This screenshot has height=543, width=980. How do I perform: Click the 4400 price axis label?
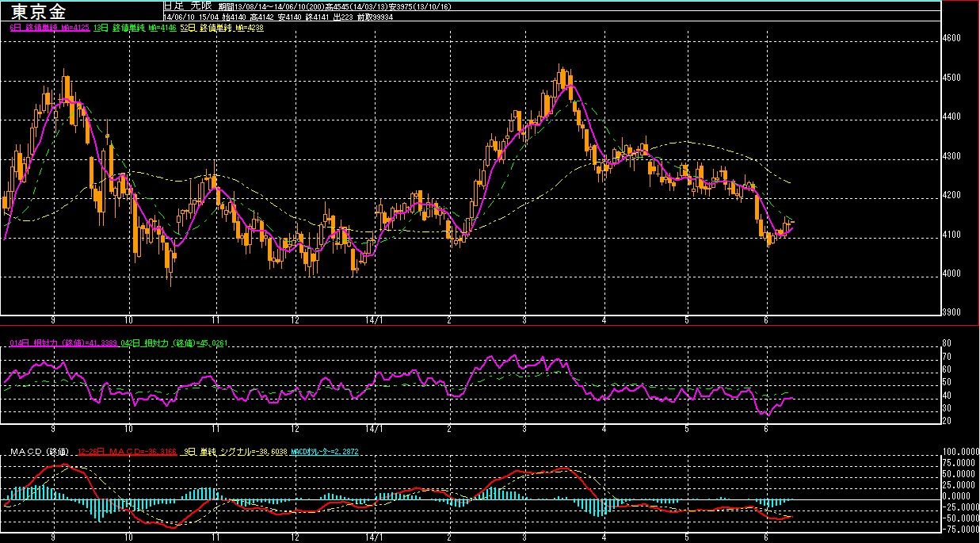point(951,117)
